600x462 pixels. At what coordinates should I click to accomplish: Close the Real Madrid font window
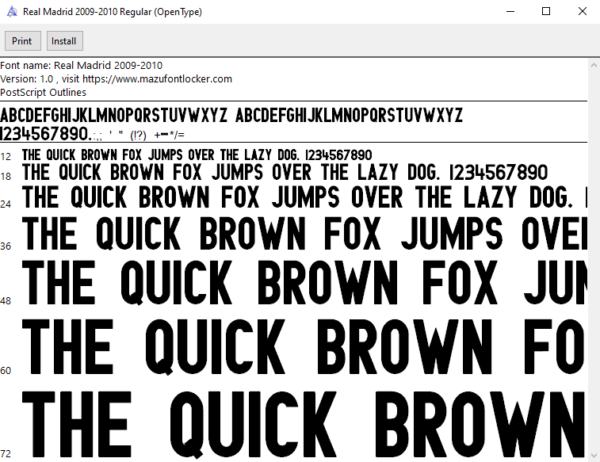[x=582, y=11]
